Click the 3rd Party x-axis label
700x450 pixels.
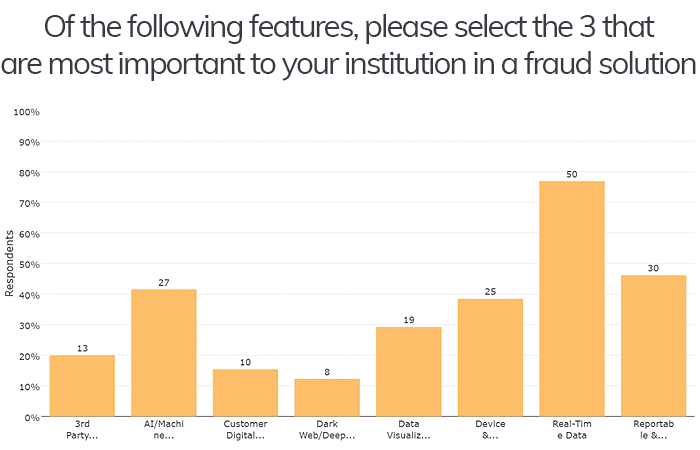point(82,429)
